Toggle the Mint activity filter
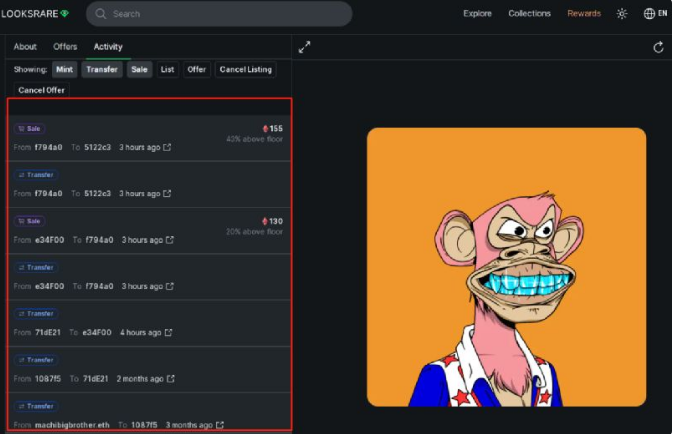The height and width of the screenshot is (434, 673). 64,70
